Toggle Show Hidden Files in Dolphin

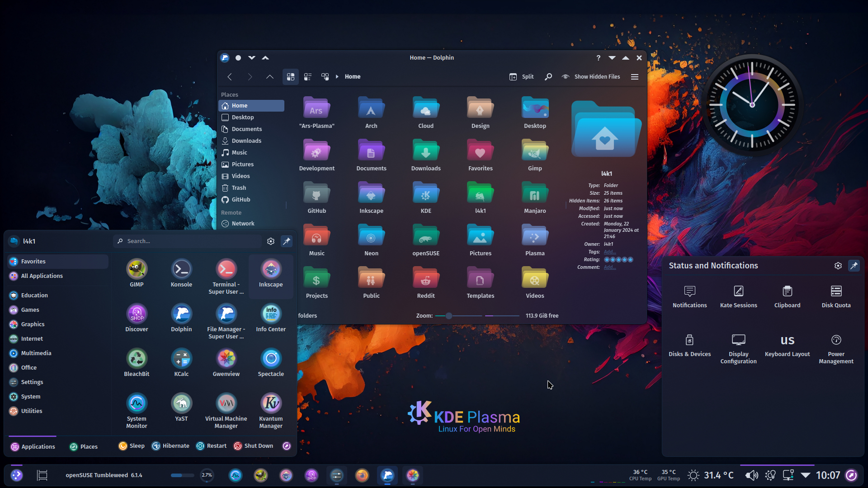[x=591, y=77]
